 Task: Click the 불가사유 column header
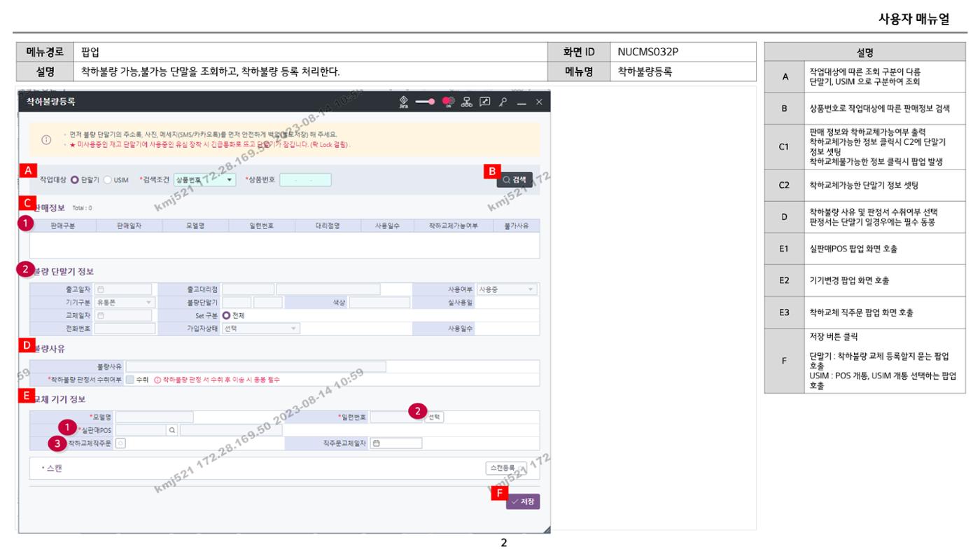[517, 226]
